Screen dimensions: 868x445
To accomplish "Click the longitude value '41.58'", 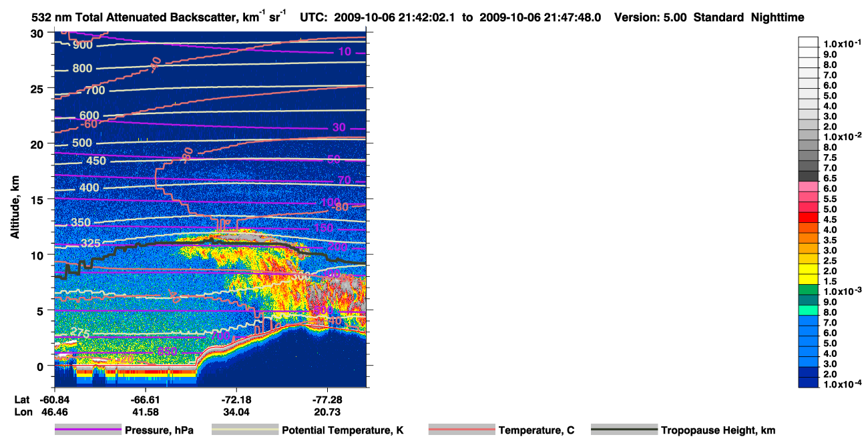I will [x=146, y=412].
